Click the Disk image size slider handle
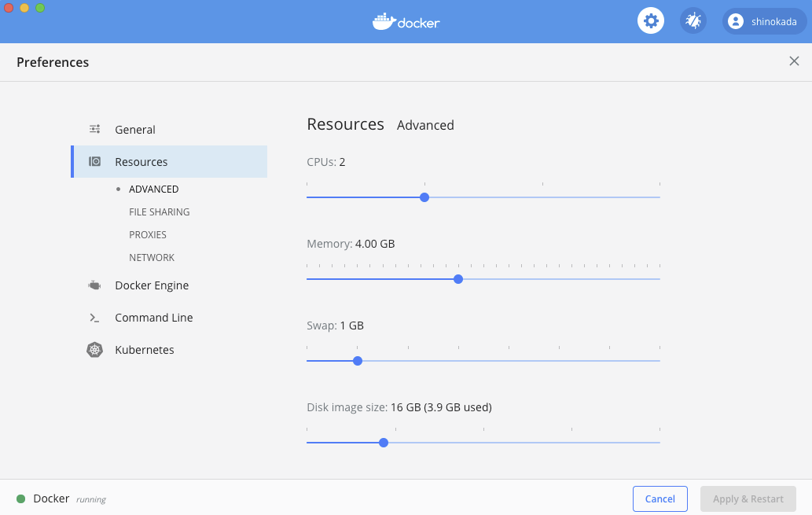Viewport: 812px width, 515px height. [383, 443]
